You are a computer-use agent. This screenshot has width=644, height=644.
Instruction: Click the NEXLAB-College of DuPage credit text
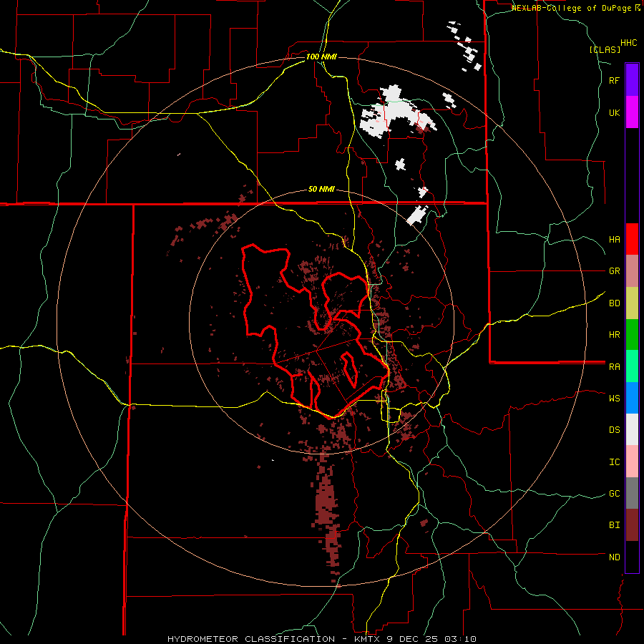[571, 8]
